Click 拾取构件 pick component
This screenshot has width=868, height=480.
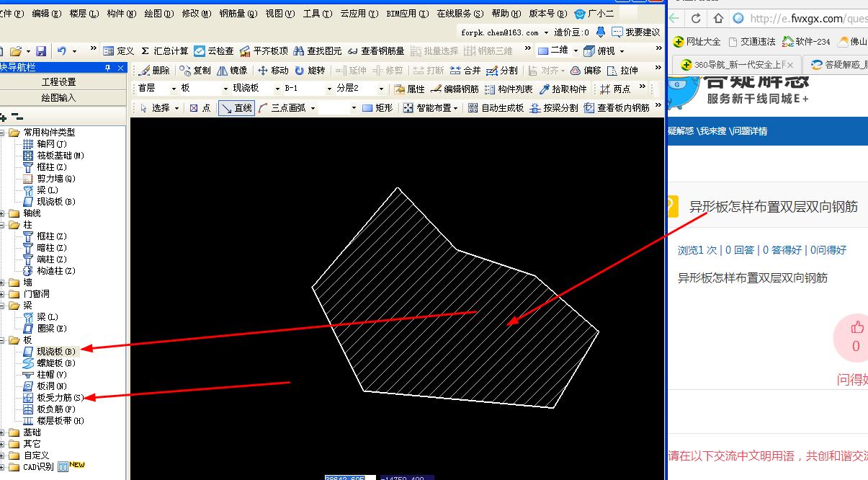[563, 89]
